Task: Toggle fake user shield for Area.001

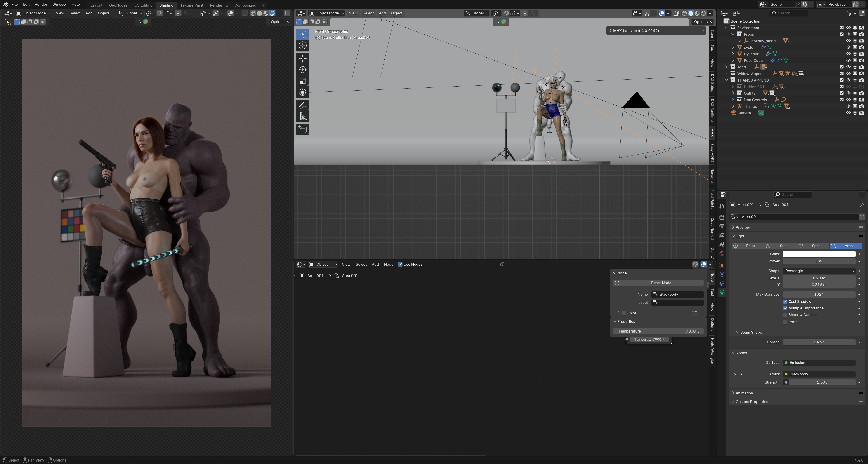Action: click(862, 217)
